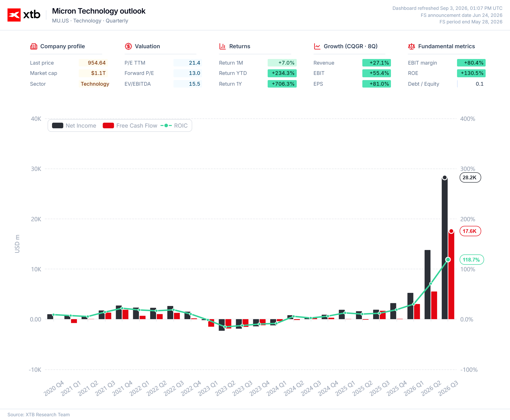510x420 pixels.
Task: Click the Return 1Y +706.3% value badge
Action: 282,84
